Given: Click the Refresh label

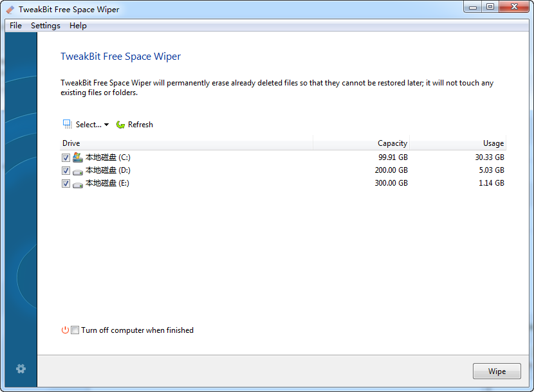Looking at the screenshot, I should [x=140, y=125].
